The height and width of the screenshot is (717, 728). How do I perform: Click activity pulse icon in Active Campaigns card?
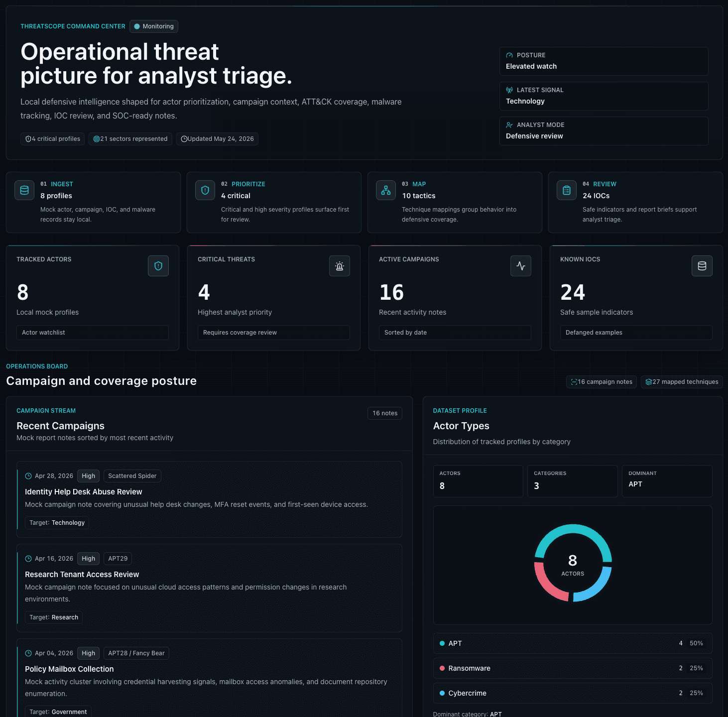pos(521,266)
